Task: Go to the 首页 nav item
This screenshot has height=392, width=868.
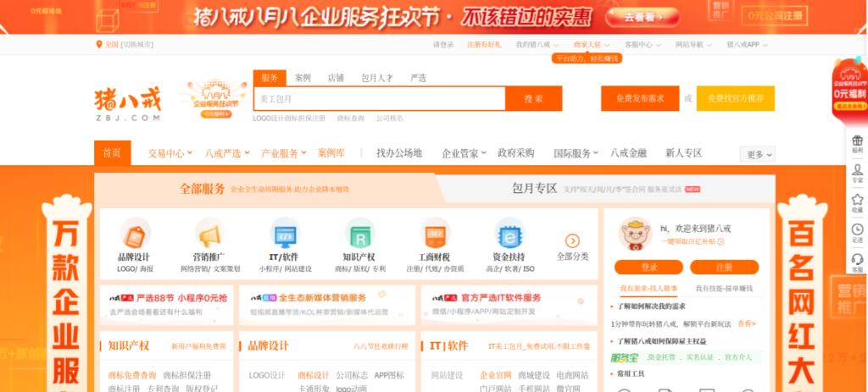Action: [x=113, y=153]
